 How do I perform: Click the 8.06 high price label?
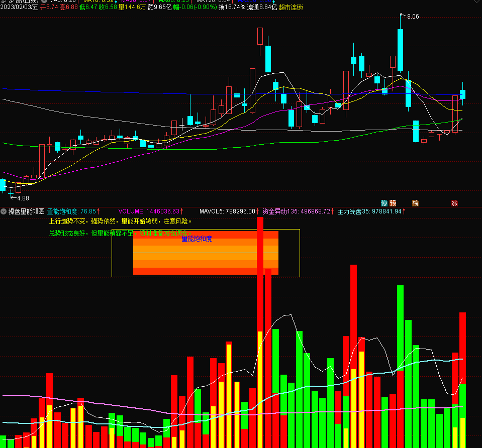413,17
